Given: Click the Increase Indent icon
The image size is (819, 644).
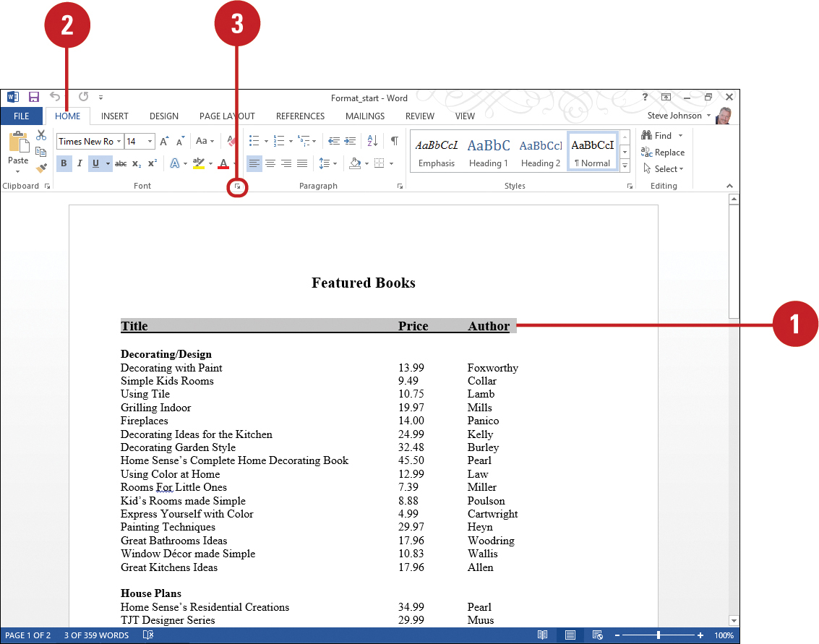Looking at the screenshot, I should tap(351, 141).
